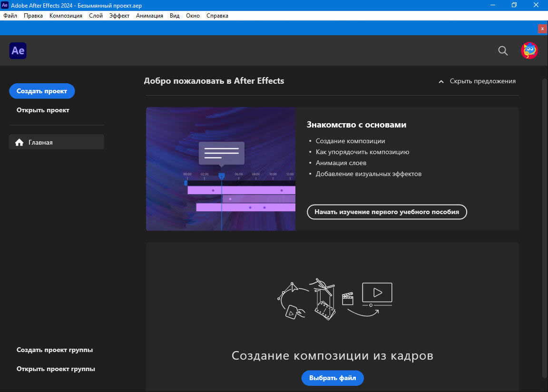
Task: Click the Ae icon in title bar
Action: pyautogui.click(x=5, y=5)
